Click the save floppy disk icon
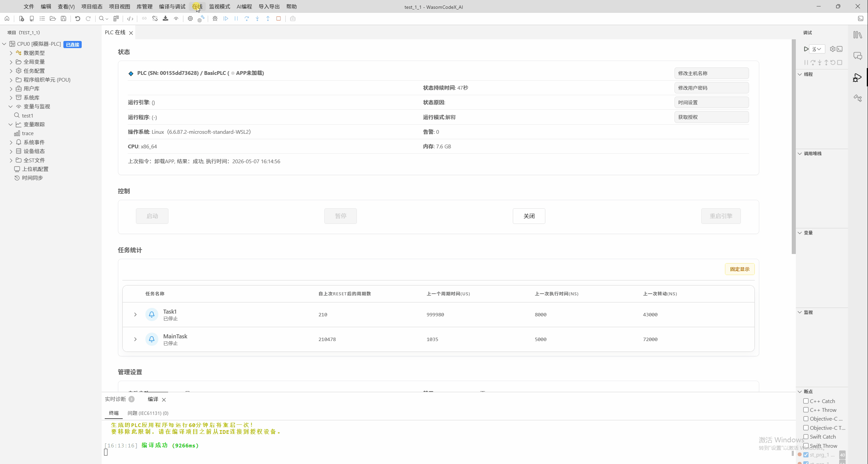 pos(63,19)
